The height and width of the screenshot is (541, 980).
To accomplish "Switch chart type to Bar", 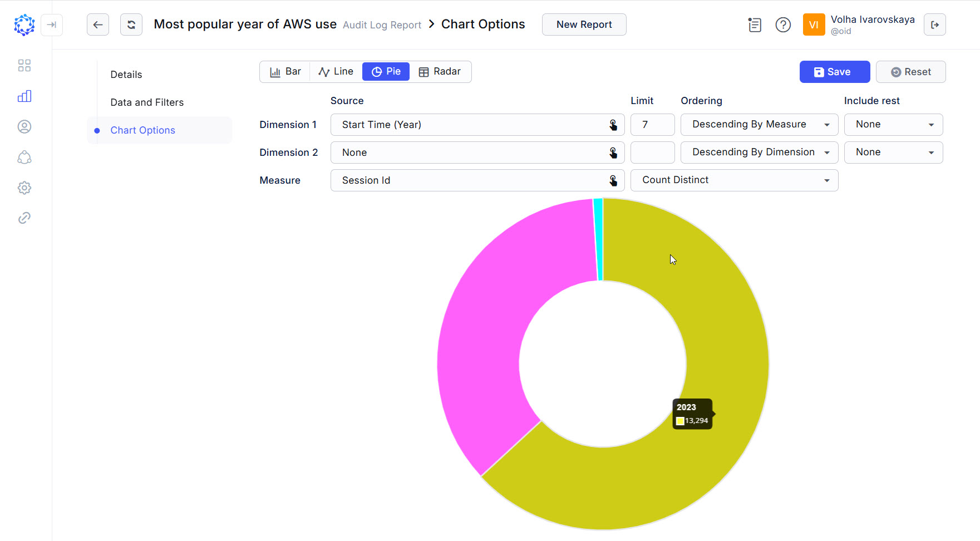I will (x=285, y=72).
